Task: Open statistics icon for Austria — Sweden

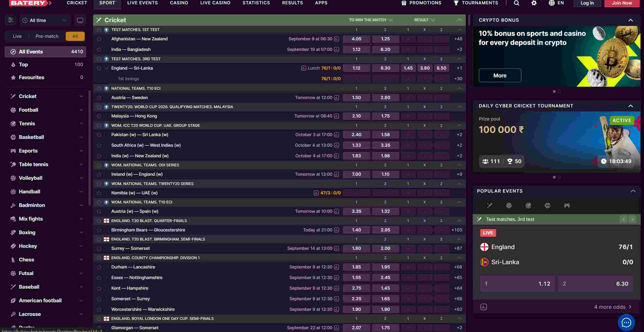Action: pyautogui.click(x=336, y=98)
